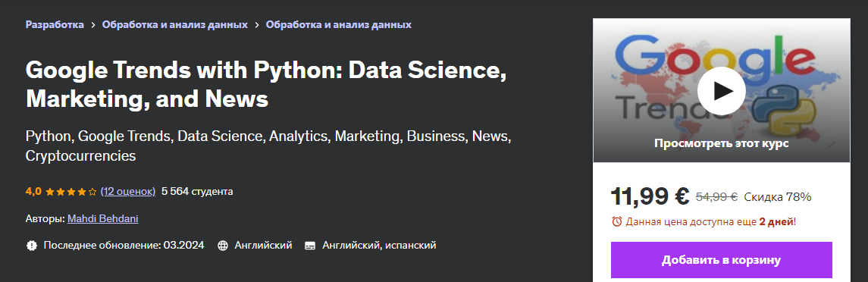Play the course preview video

pos(721,91)
